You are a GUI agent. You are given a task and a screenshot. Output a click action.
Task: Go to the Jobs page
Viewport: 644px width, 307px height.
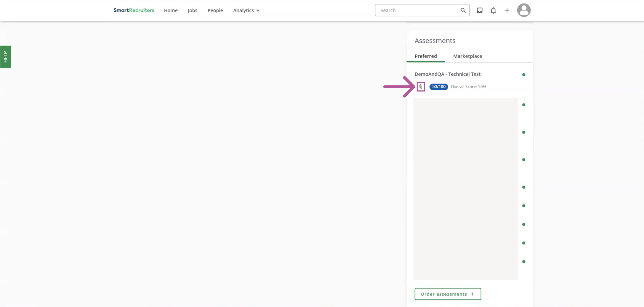pyautogui.click(x=192, y=10)
